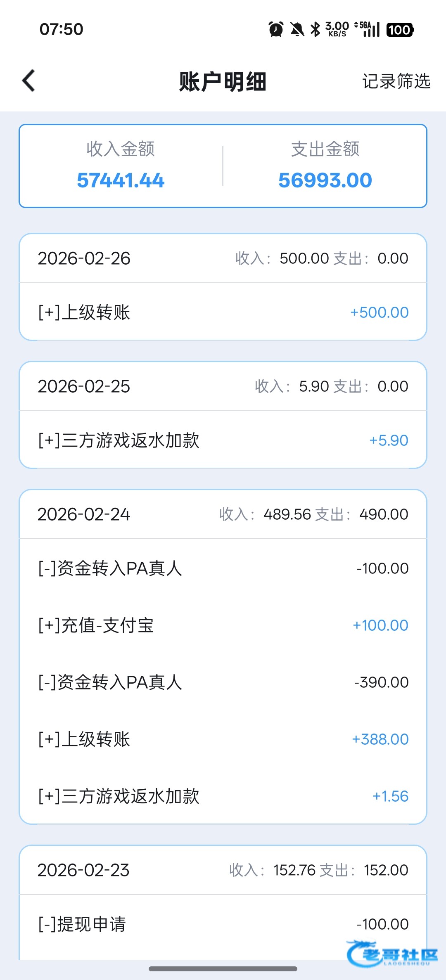Screen dimensions: 446x980
Task: Open the 提现申请 -100.00 entry
Action: click(223, 924)
